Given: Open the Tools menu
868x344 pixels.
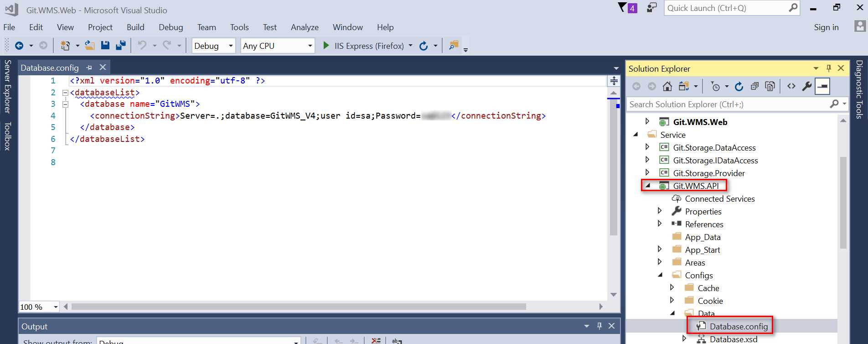Looking at the screenshot, I should (239, 27).
